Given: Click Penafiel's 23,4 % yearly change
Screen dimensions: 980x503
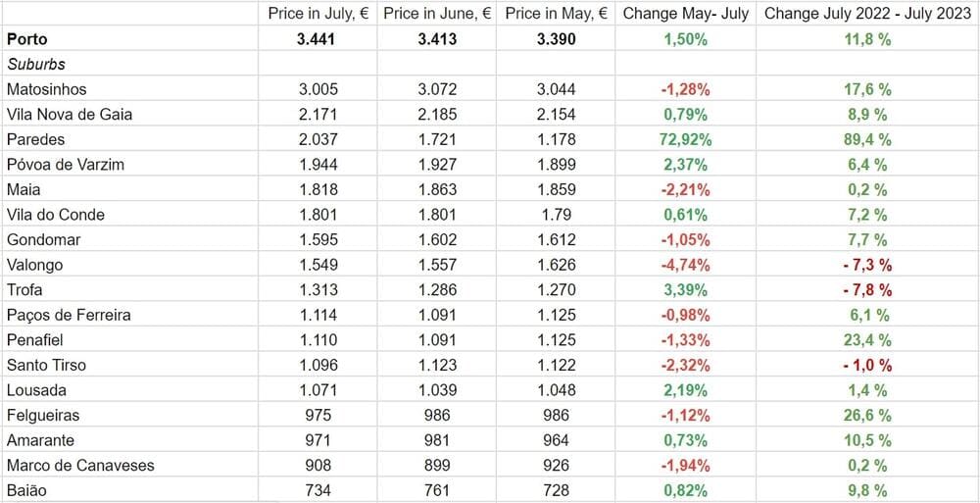Looking at the screenshot, I should point(866,340).
